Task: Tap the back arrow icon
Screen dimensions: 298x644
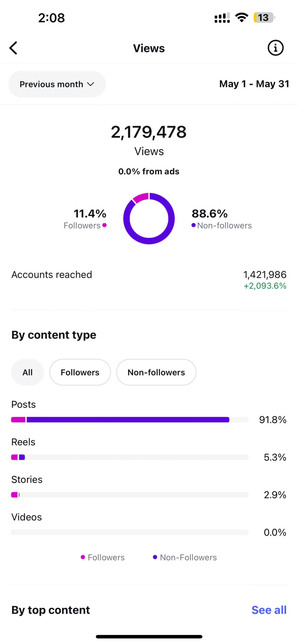Action: (x=13, y=48)
